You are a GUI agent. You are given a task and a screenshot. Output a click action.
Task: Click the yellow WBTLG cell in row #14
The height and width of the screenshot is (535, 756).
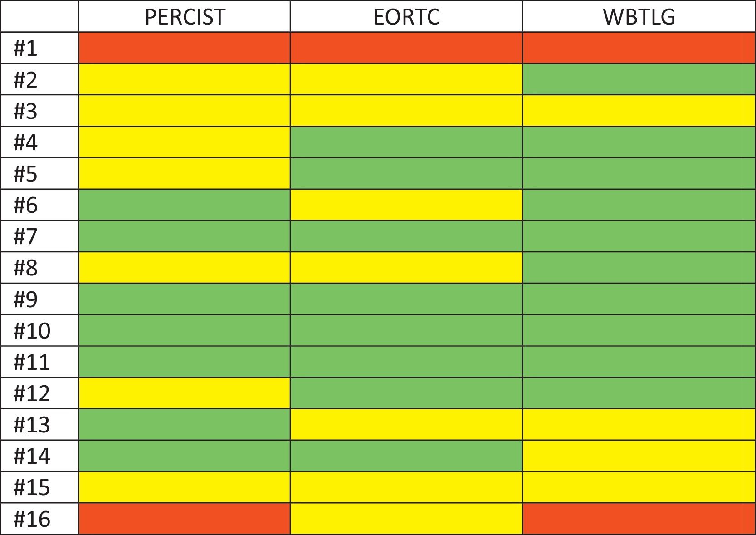click(x=639, y=456)
